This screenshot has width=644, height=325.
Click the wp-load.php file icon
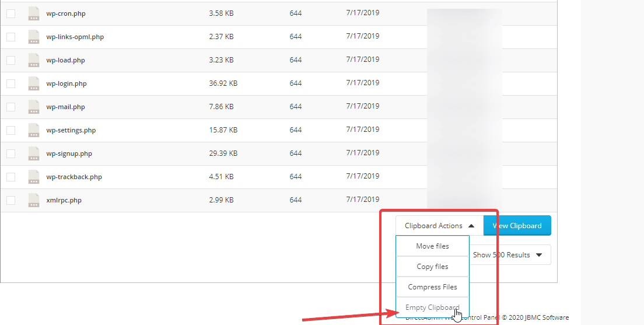coord(34,60)
